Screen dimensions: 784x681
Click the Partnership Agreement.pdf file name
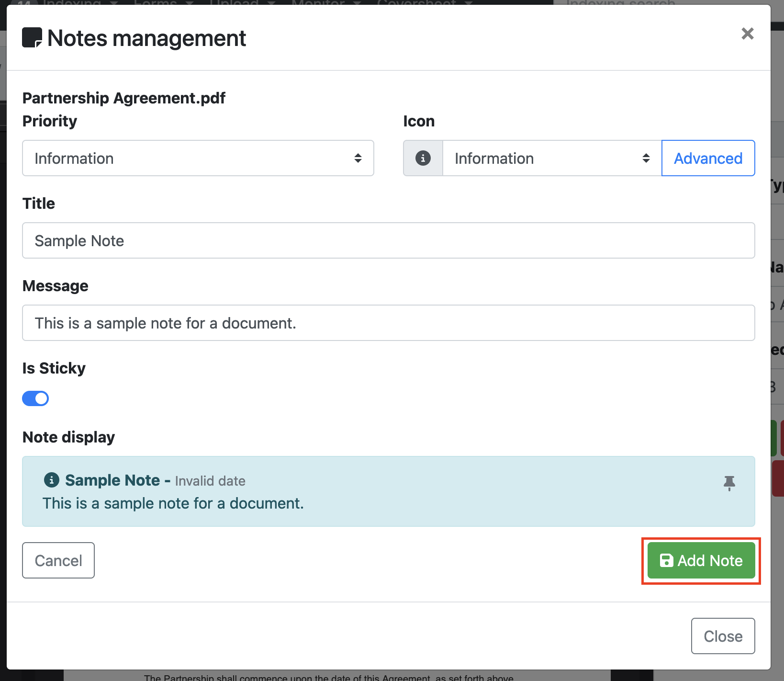coord(124,98)
